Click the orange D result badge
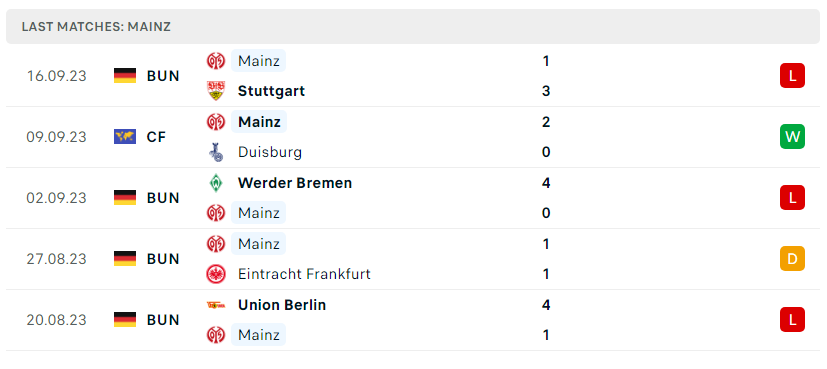 pos(792,259)
